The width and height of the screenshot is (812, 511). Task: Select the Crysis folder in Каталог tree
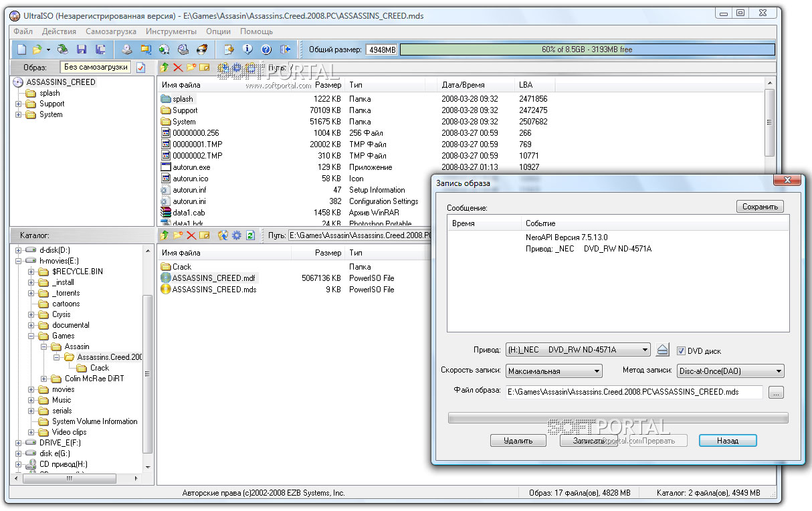click(x=62, y=314)
